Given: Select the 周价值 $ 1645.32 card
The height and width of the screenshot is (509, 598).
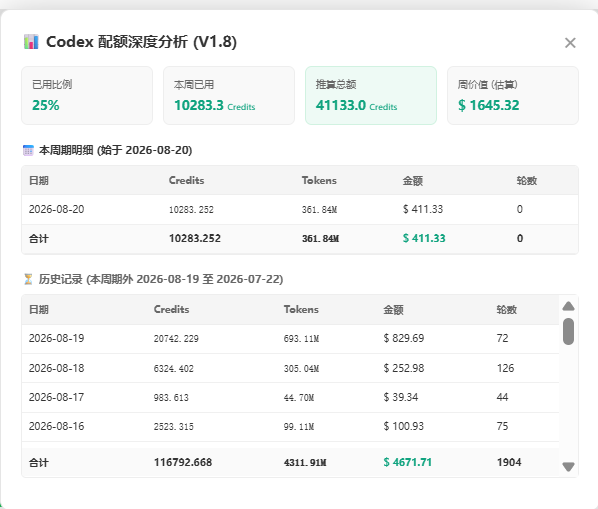Looking at the screenshot, I should 513,95.
